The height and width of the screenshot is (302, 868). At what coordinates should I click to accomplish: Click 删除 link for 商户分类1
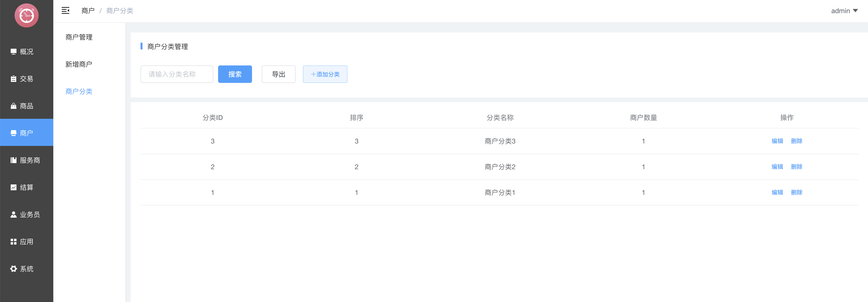(x=796, y=192)
